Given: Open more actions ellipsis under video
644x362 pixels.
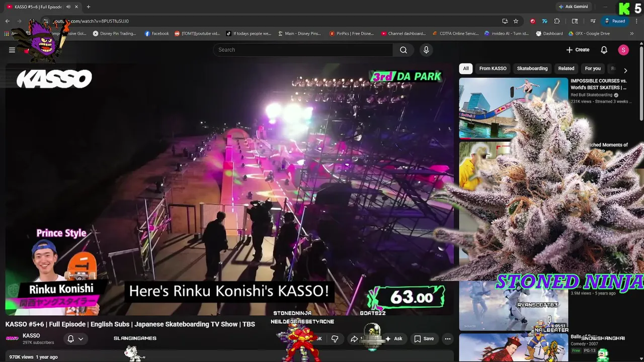Looking at the screenshot, I should 447,339.
